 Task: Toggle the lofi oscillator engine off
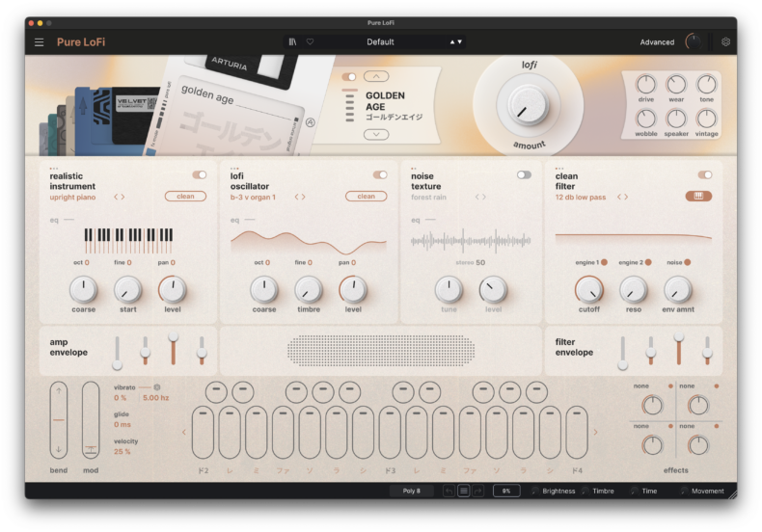click(380, 175)
